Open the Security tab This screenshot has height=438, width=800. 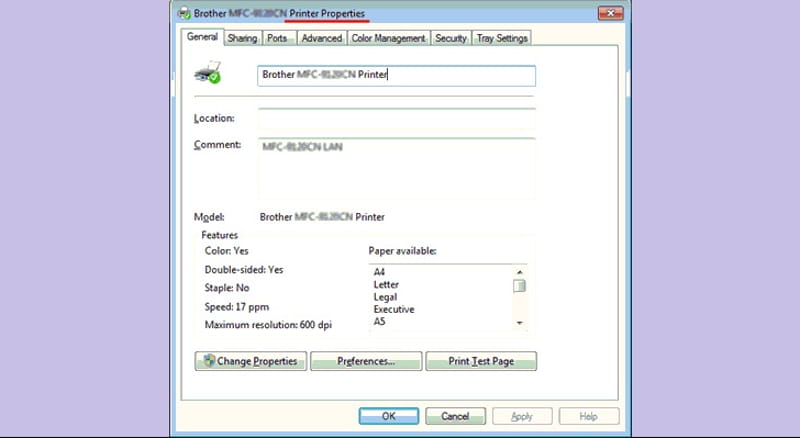click(x=451, y=38)
